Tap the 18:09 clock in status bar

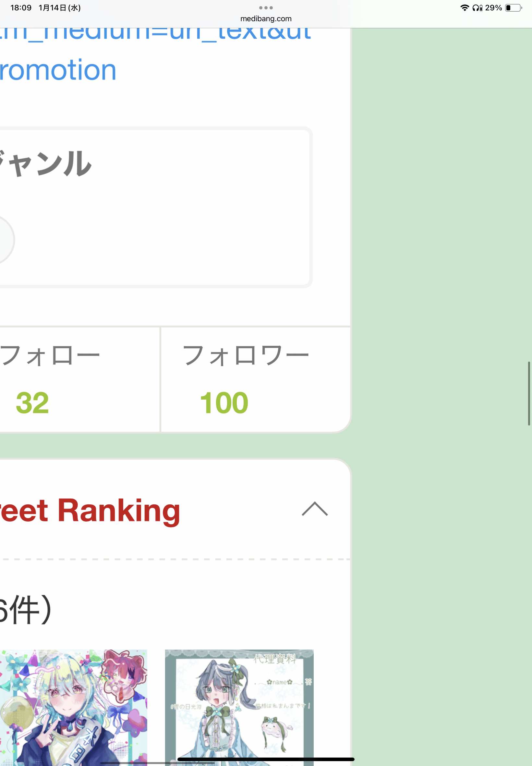[21, 8]
